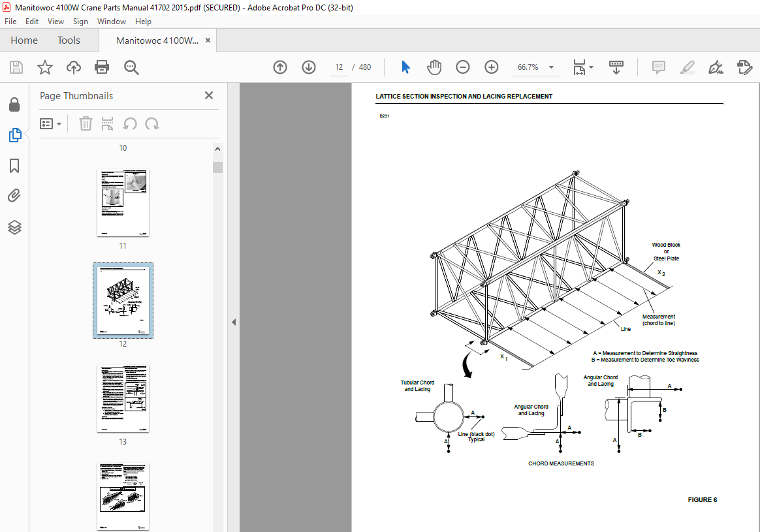Viewport: 760px width, 532px height.
Task: Click the 'Page Thumbnails' panel title
Action: pos(76,96)
